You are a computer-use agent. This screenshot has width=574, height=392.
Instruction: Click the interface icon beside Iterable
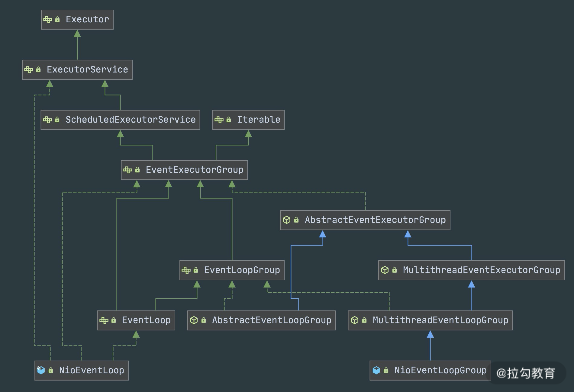(x=219, y=120)
